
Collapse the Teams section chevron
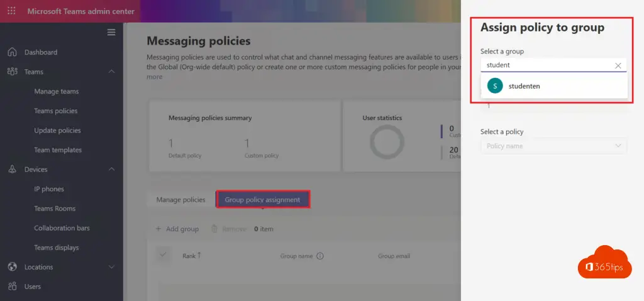click(x=111, y=72)
